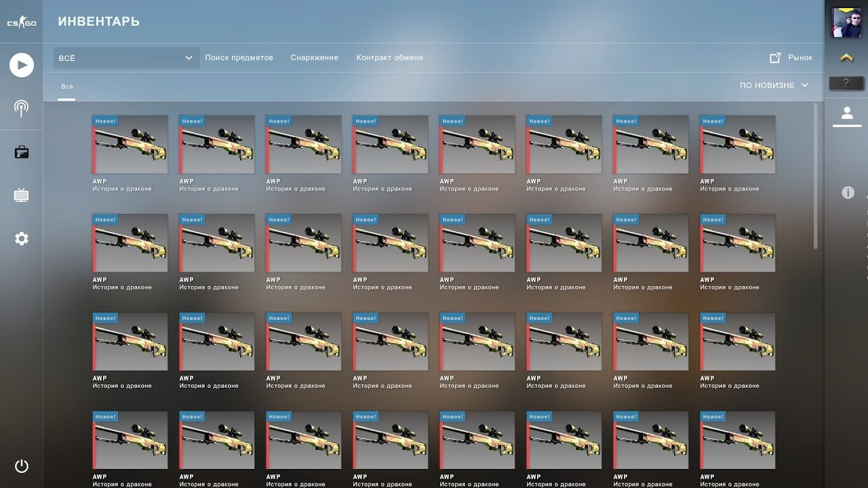Click the CS:GO logo in sidebar
This screenshot has width=868, height=488.
coord(22,23)
